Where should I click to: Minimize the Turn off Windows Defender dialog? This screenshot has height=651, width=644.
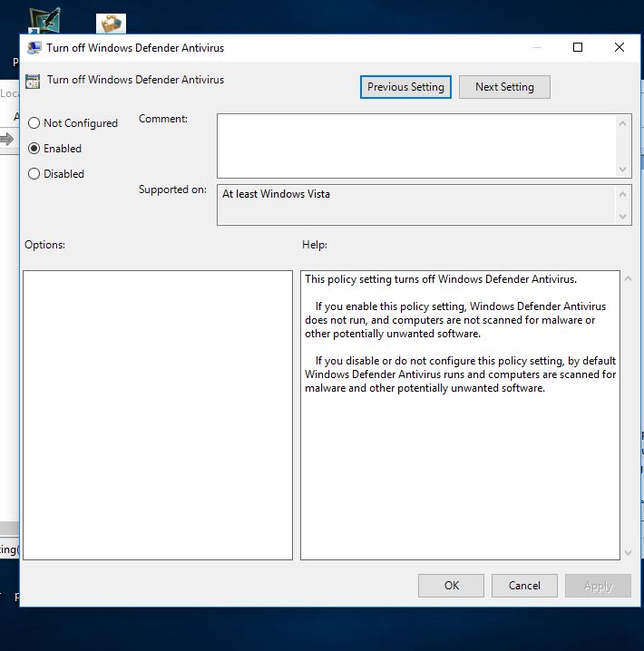(537, 47)
